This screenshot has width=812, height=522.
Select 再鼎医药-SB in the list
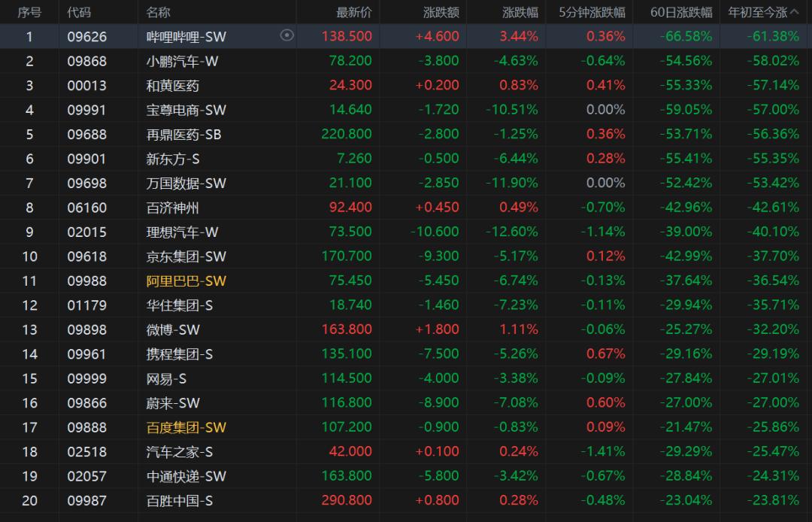(x=184, y=134)
